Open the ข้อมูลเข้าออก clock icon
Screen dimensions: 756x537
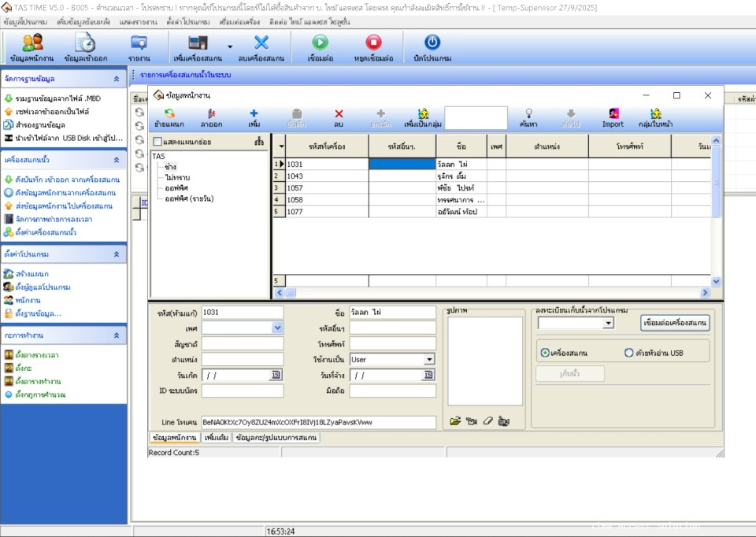point(85,43)
